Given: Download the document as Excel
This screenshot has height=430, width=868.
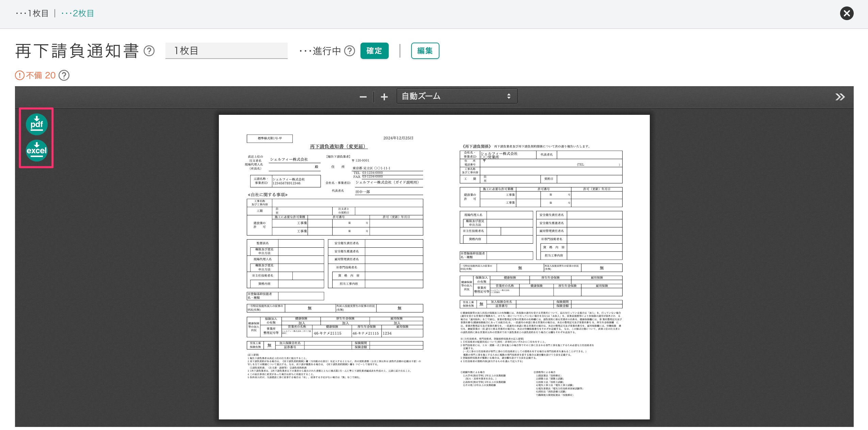Looking at the screenshot, I should click(x=37, y=151).
